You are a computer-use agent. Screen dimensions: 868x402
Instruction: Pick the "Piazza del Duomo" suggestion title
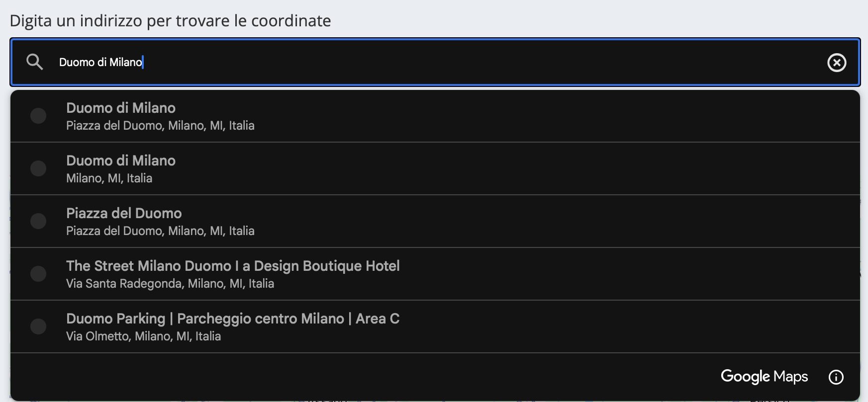coord(124,213)
